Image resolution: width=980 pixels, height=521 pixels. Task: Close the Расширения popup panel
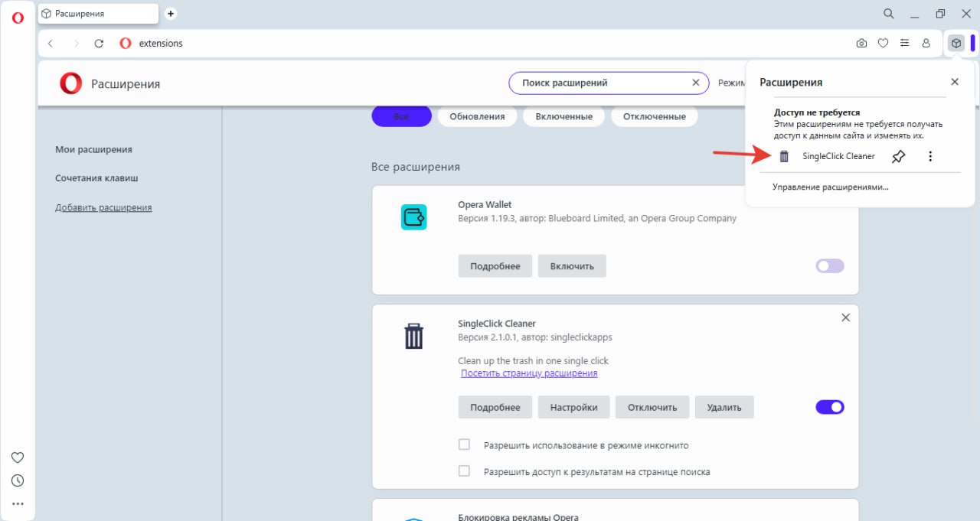(955, 82)
